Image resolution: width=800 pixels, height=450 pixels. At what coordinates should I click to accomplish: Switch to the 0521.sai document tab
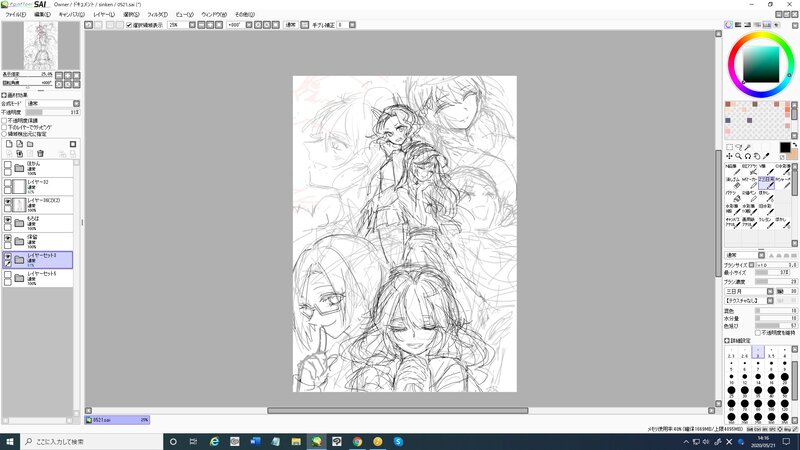[117, 420]
